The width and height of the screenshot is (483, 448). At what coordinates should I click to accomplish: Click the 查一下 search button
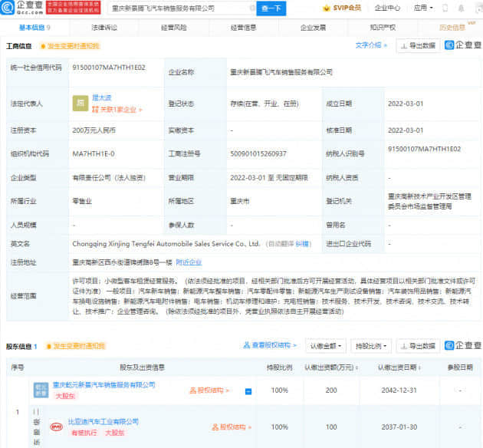pos(271,8)
